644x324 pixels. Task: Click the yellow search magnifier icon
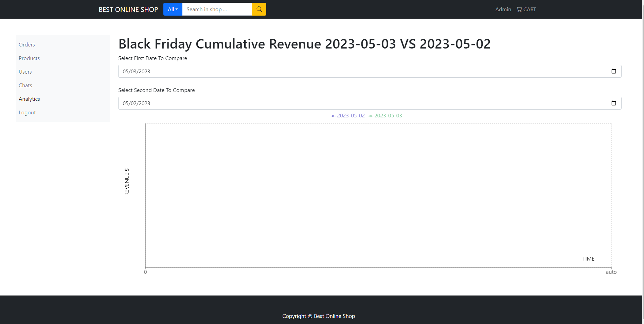259,9
